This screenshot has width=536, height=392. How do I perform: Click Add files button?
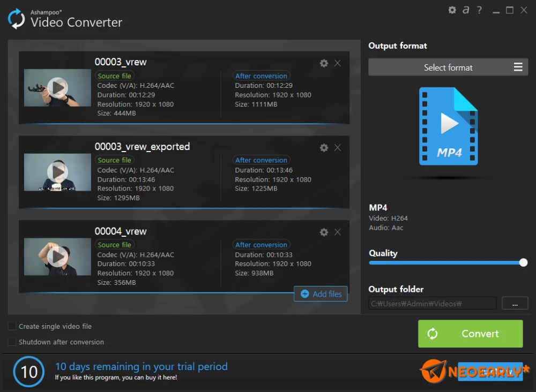pos(321,293)
